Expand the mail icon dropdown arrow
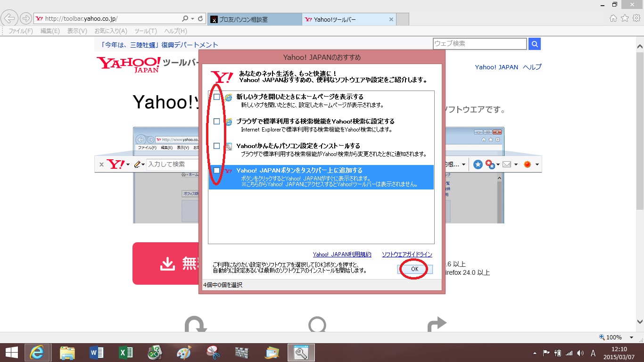Viewport: 644px width, 362px height. pos(515,165)
